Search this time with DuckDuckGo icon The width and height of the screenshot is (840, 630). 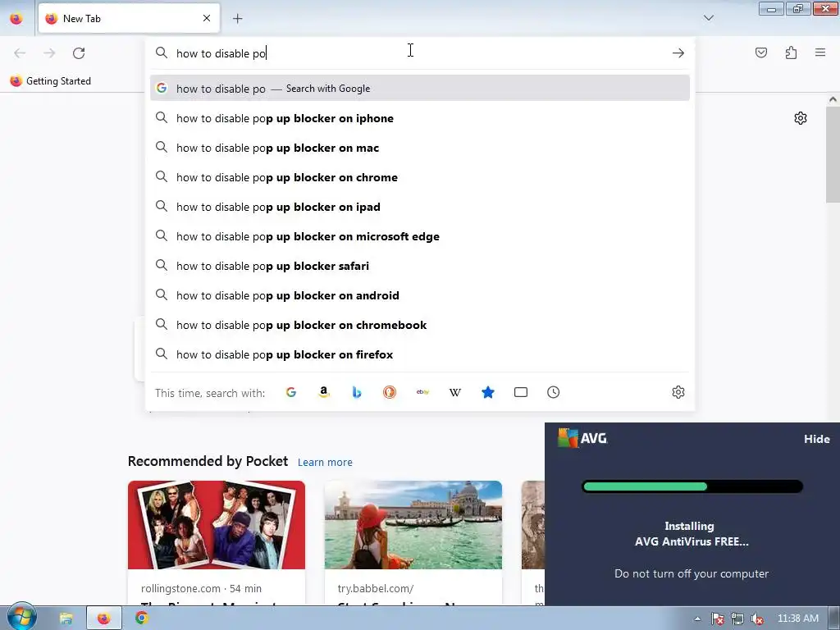tap(390, 392)
